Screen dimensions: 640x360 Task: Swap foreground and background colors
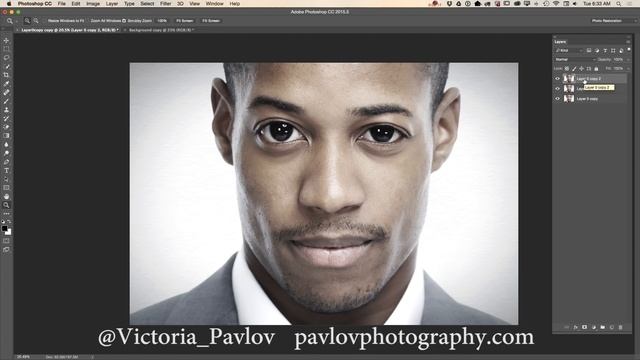click(9, 222)
